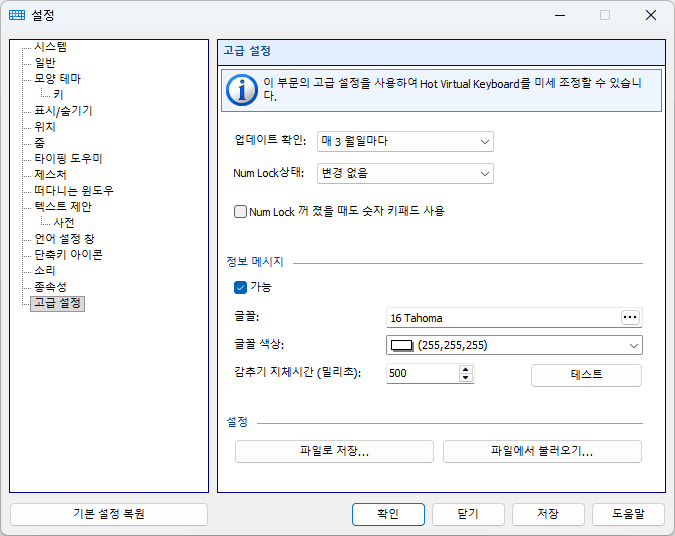Decrease the 감추기 지체시간 value with the down arrow
Screen dimensions: 675x536
click(x=465, y=378)
